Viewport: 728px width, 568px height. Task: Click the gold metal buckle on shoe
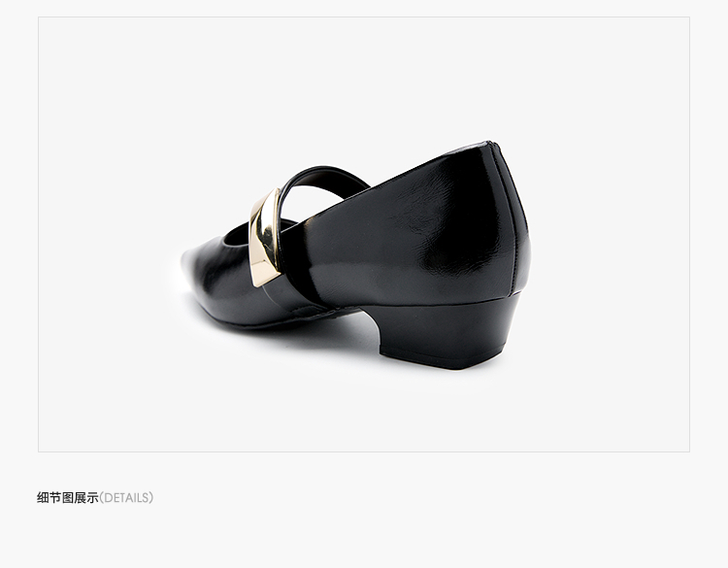265,237
